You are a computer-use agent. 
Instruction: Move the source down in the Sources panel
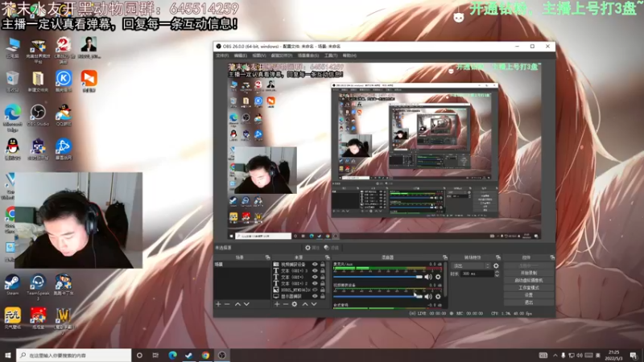[314, 304]
